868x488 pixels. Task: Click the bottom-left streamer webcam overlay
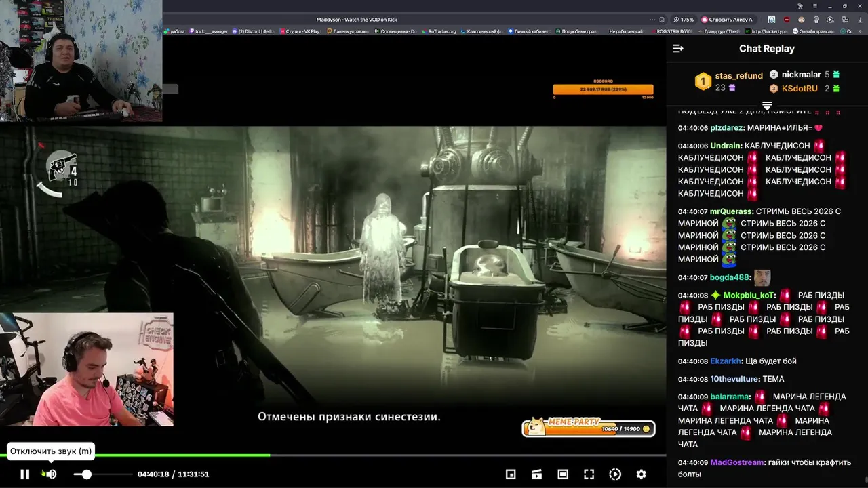point(87,369)
